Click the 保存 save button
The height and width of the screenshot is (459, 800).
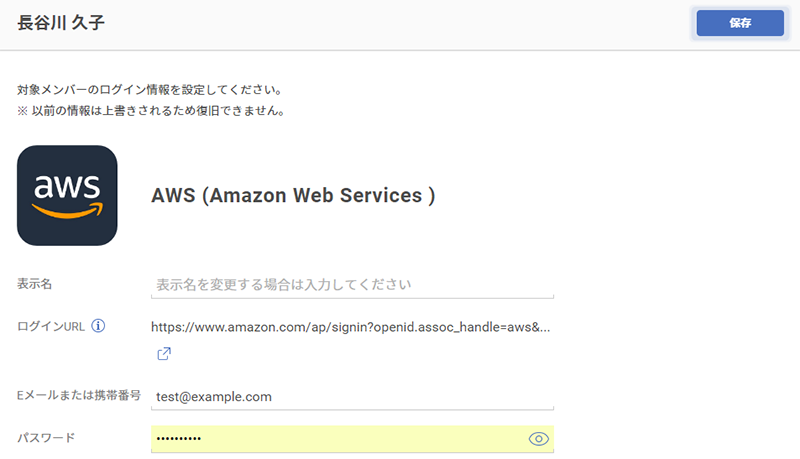[740, 23]
